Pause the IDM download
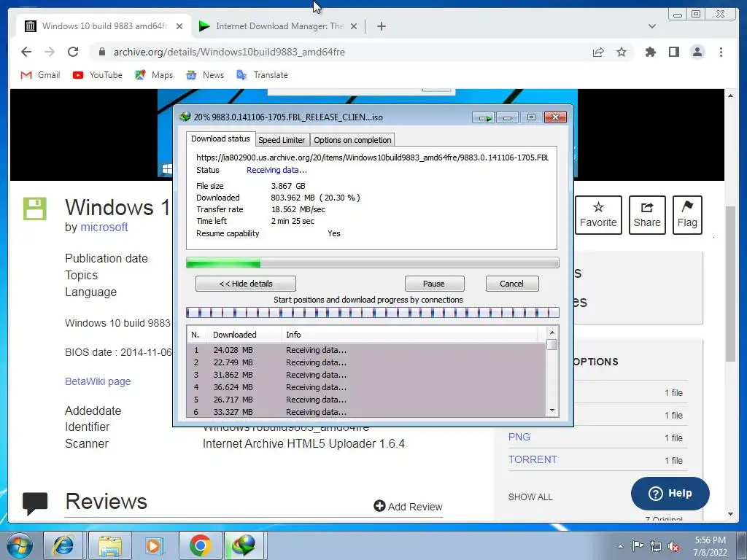 [x=434, y=284]
